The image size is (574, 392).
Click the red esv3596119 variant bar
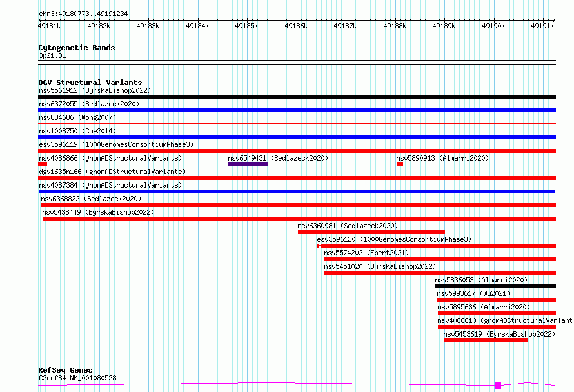point(297,151)
